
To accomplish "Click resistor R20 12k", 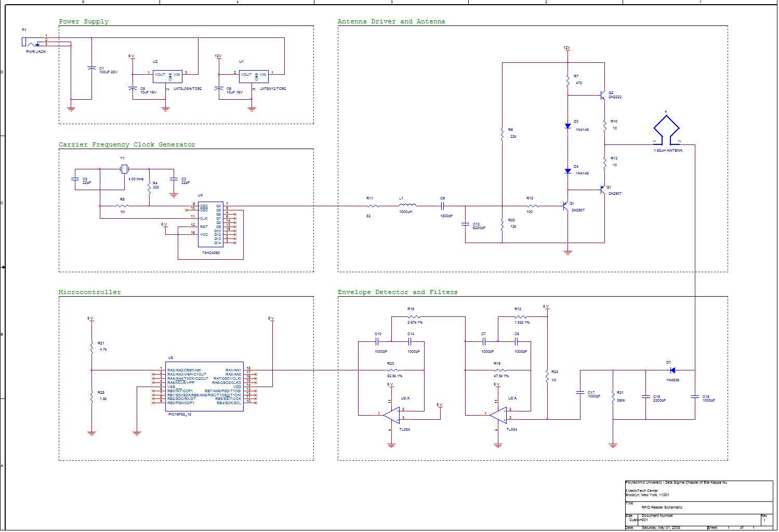I will 502,224.
